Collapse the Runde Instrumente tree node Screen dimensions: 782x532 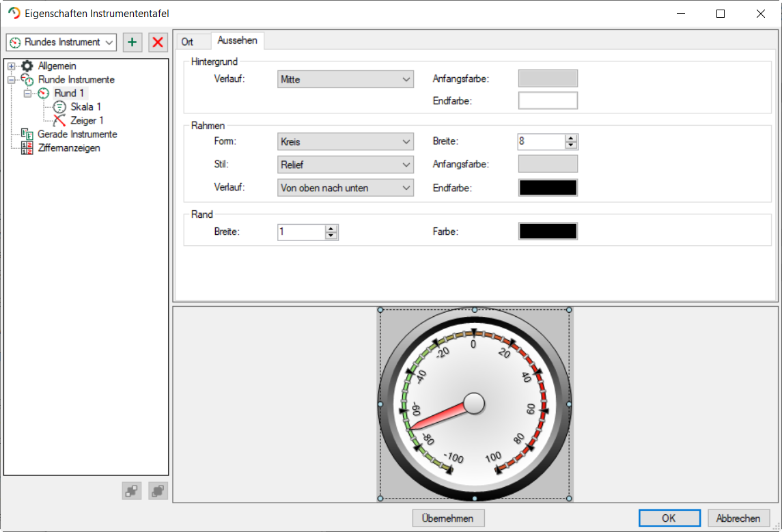point(11,80)
